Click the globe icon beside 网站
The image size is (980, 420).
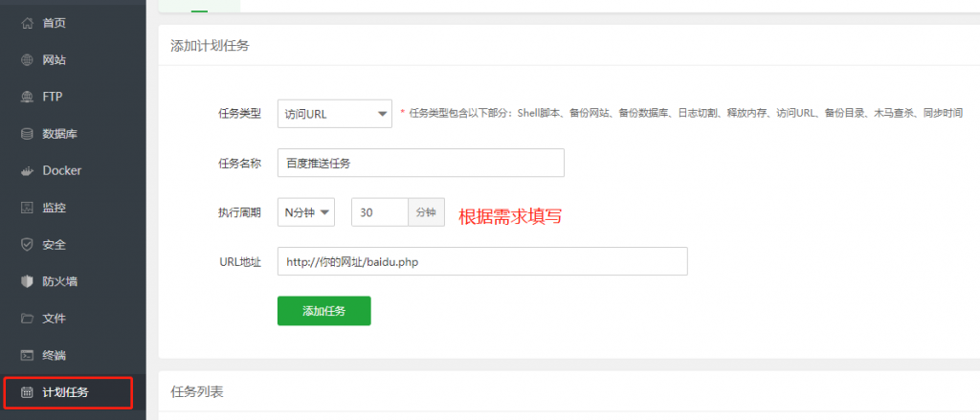(x=27, y=60)
